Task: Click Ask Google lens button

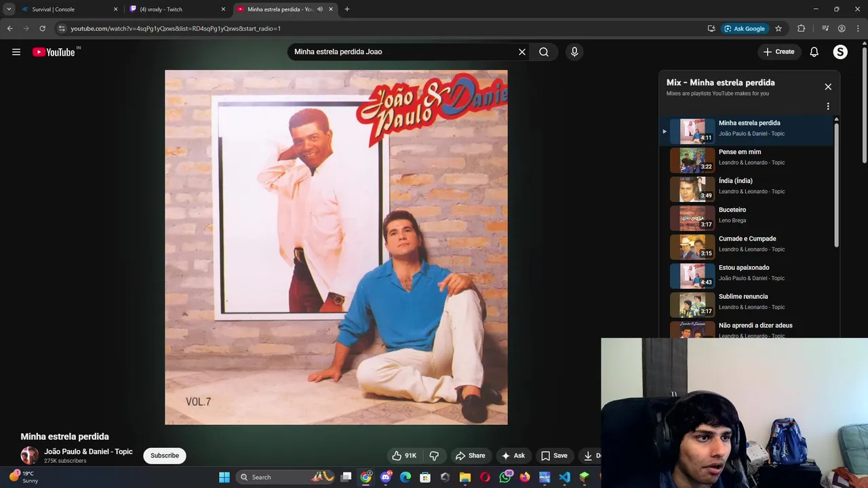Action: click(745, 28)
